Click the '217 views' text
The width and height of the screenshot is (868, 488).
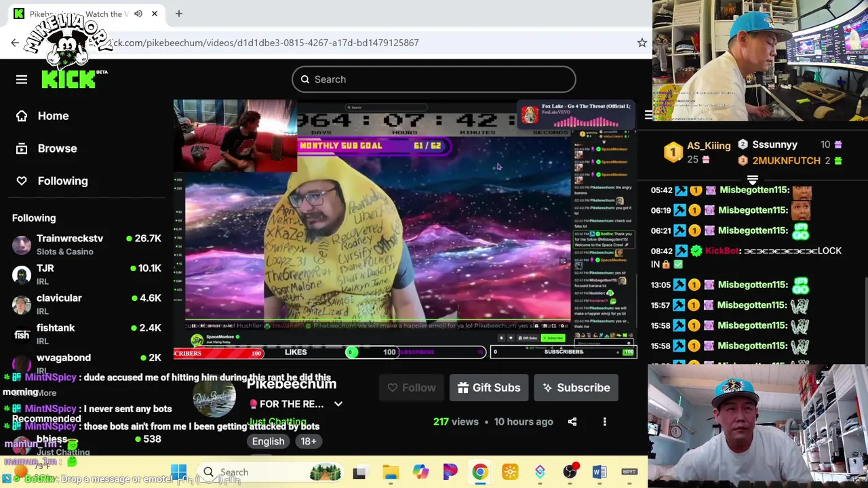456,422
